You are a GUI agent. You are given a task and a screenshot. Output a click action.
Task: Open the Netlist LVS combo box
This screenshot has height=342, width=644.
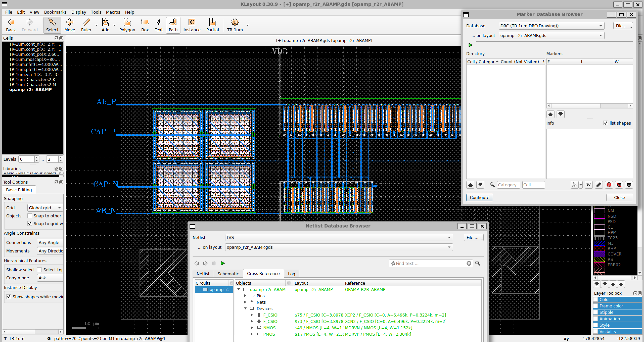[x=339, y=237]
